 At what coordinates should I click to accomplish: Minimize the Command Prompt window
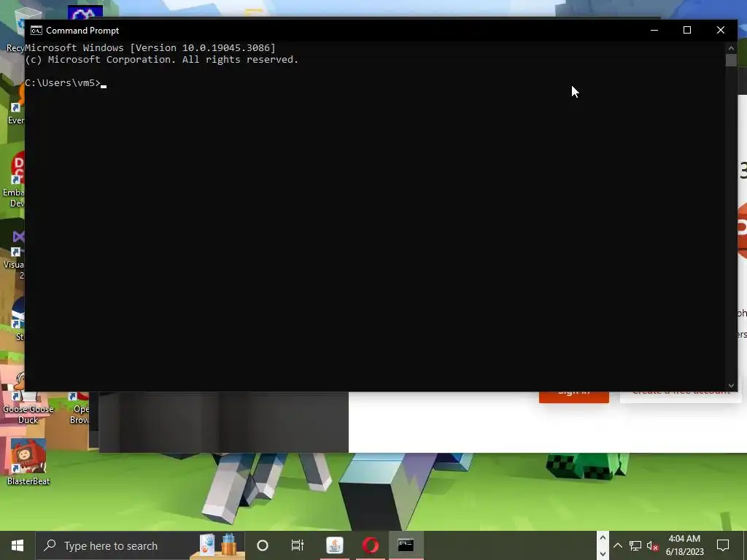(x=654, y=30)
